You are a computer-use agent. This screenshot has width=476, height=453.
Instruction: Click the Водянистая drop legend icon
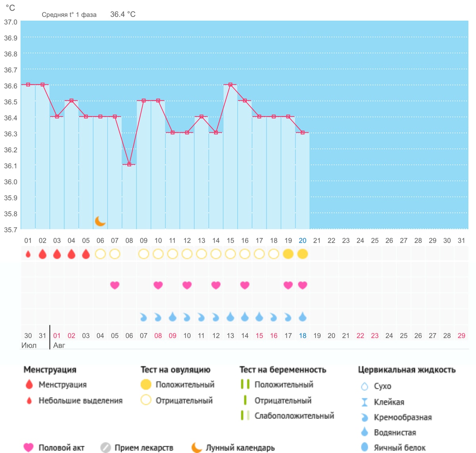point(365,432)
